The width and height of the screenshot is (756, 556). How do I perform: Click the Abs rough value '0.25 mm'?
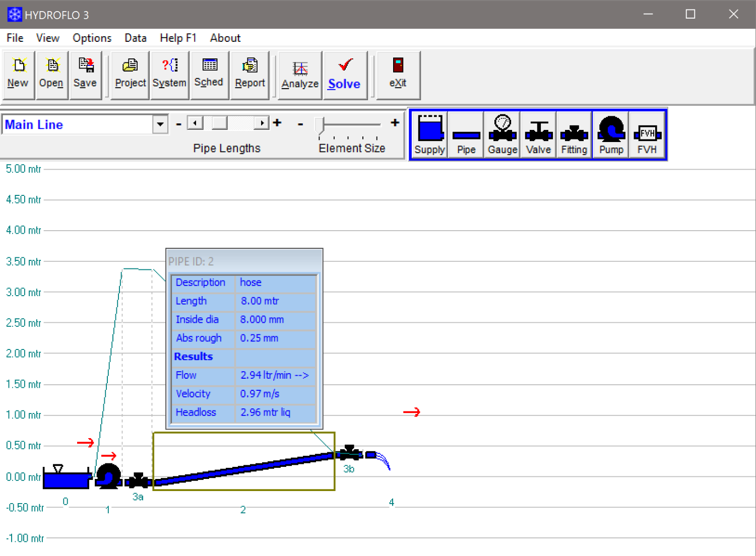pos(259,338)
